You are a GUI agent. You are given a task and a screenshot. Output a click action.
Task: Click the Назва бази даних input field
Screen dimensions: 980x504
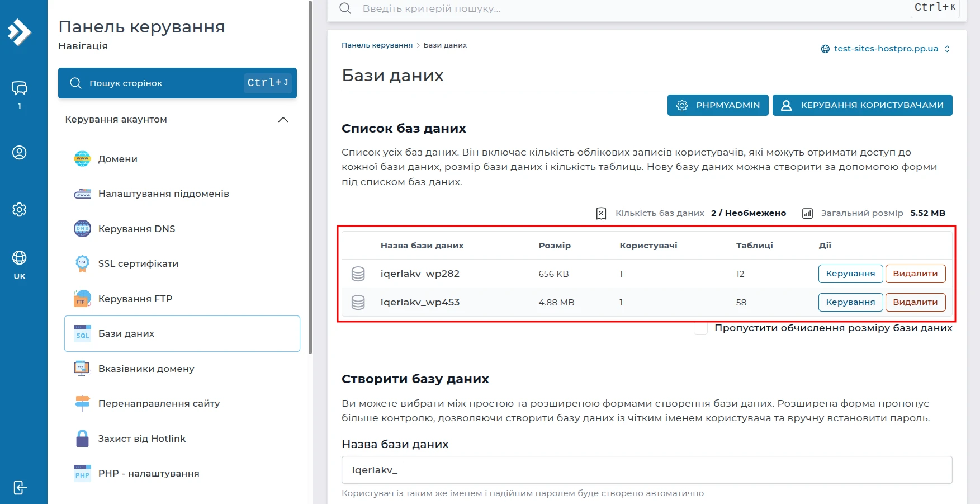647,470
